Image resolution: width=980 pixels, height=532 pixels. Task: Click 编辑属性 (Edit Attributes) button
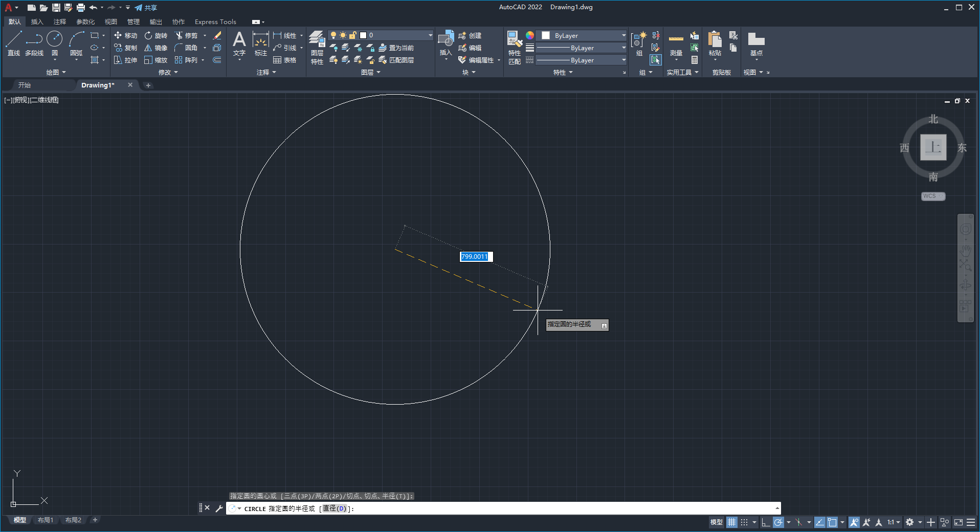(x=476, y=60)
